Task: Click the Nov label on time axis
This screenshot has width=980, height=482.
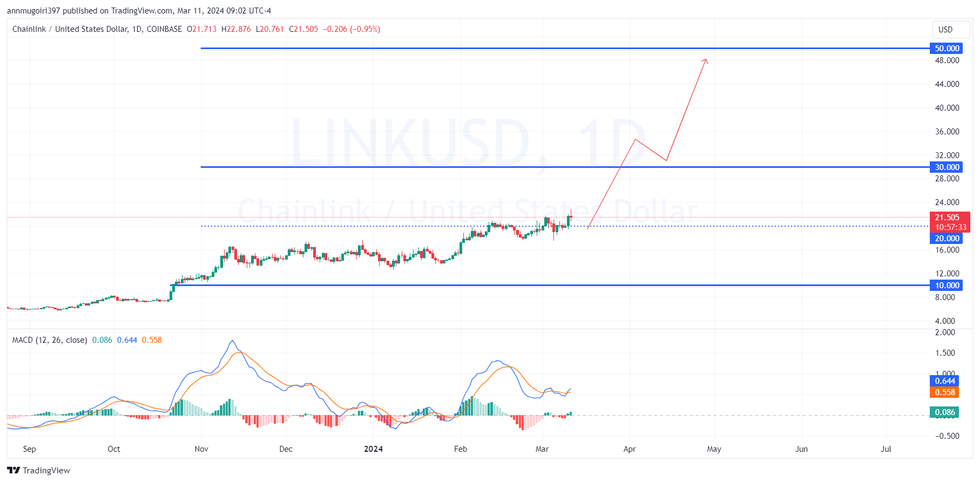Action: 201,449
